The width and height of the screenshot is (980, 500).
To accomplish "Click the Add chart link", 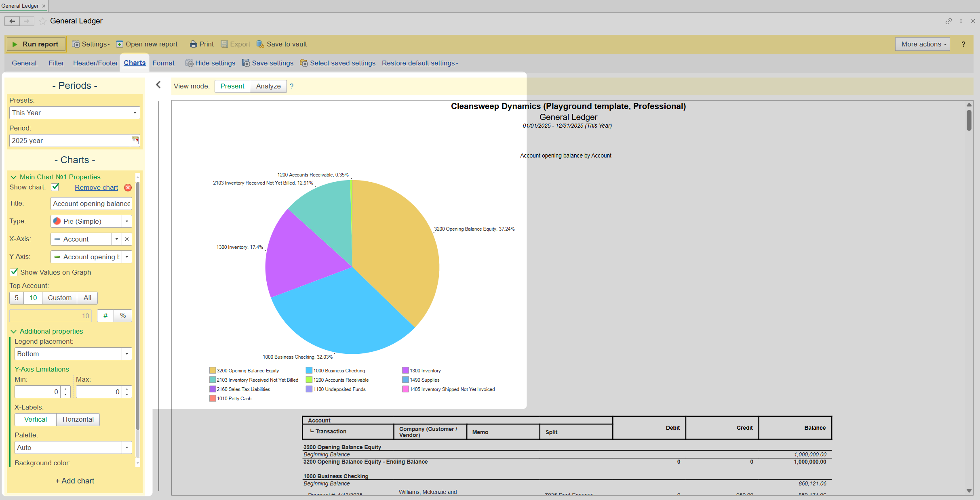I will point(75,481).
